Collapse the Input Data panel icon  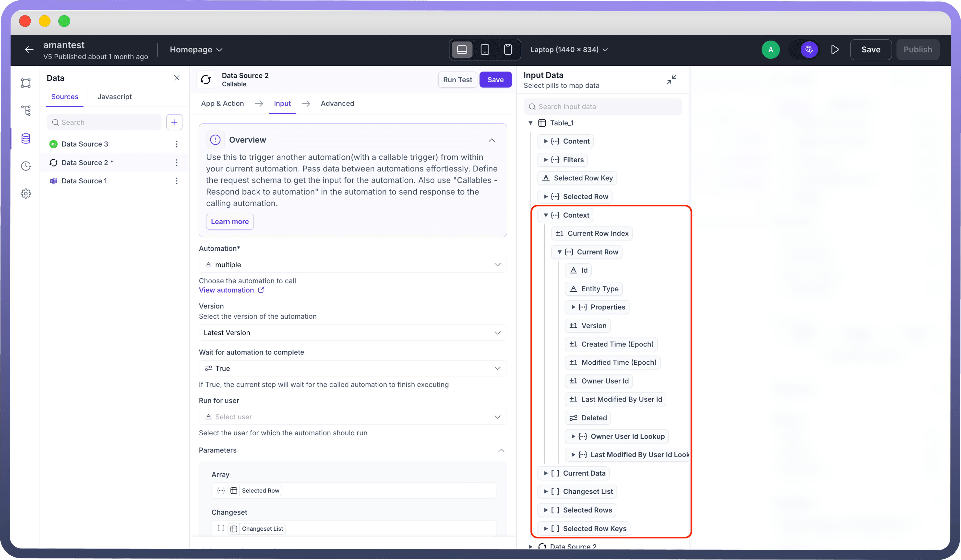671,80
